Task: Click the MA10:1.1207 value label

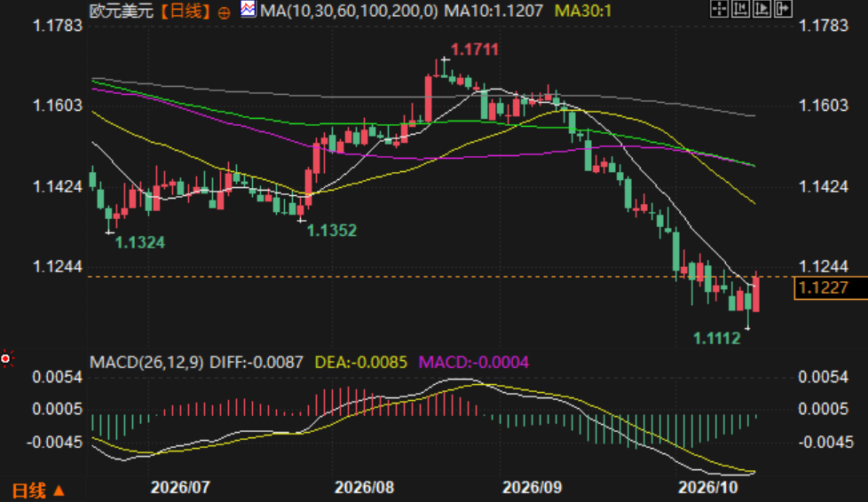Action: 493,11
